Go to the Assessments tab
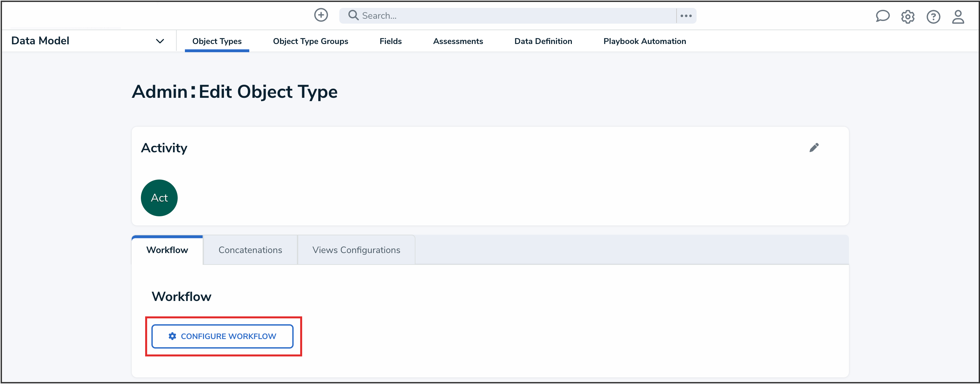This screenshot has width=980, height=384. [458, 41]
